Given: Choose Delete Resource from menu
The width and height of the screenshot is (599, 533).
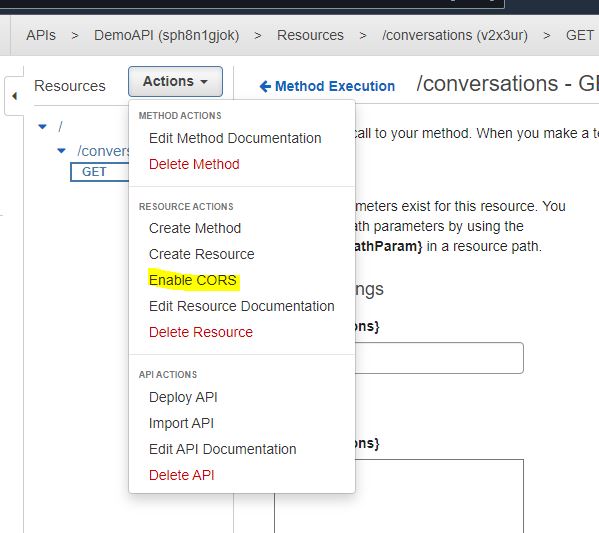Looking at the screenshot, I should pyautogui.click(x=201, y=332).
